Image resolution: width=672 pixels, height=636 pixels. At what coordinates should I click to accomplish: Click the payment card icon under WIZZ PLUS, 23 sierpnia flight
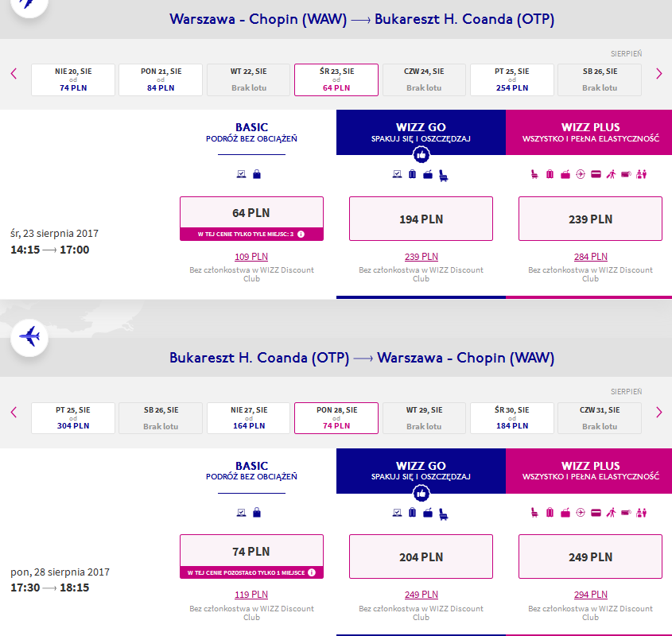[x=596, y=174]
